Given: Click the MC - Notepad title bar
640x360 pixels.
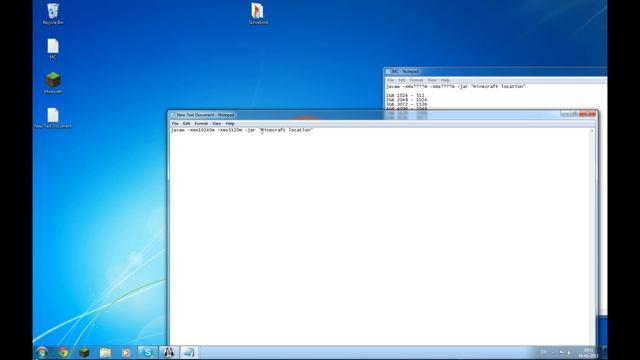Looking at the screenshot, I should tap(495, 71).
